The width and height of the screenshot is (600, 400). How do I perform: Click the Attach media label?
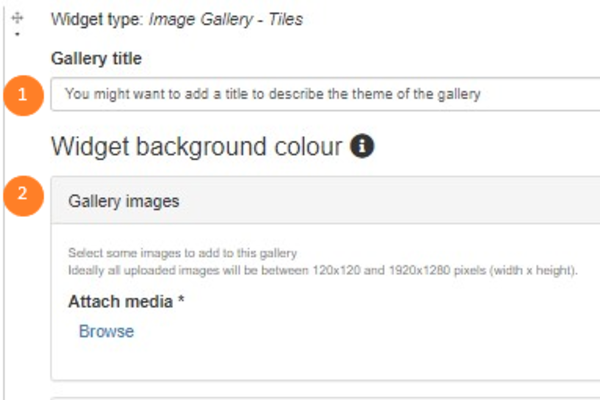click(x=120, y=301)
